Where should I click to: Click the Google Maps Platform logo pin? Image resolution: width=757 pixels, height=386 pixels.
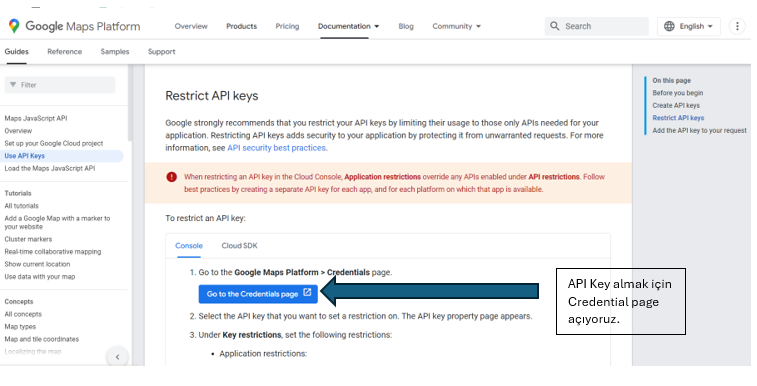14,26
